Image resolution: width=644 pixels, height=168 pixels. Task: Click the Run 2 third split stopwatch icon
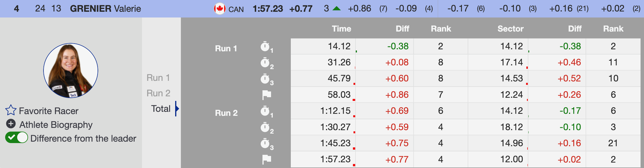265,143
